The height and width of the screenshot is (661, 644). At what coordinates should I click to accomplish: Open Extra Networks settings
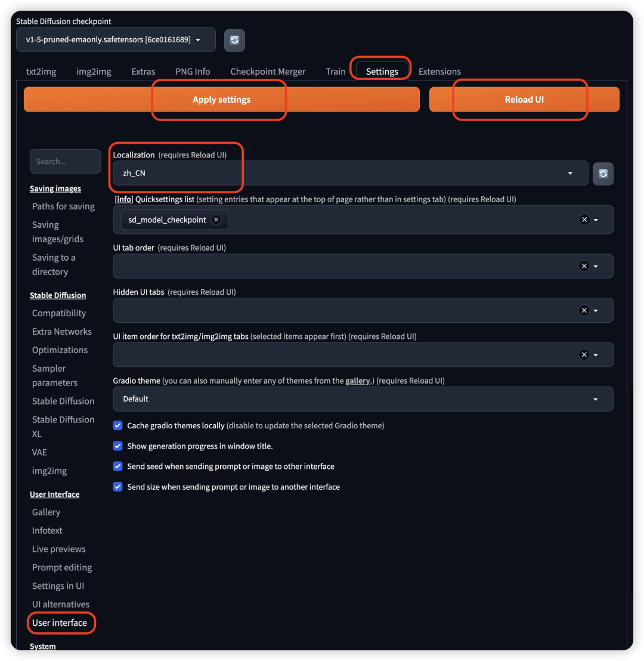(62, 331)
